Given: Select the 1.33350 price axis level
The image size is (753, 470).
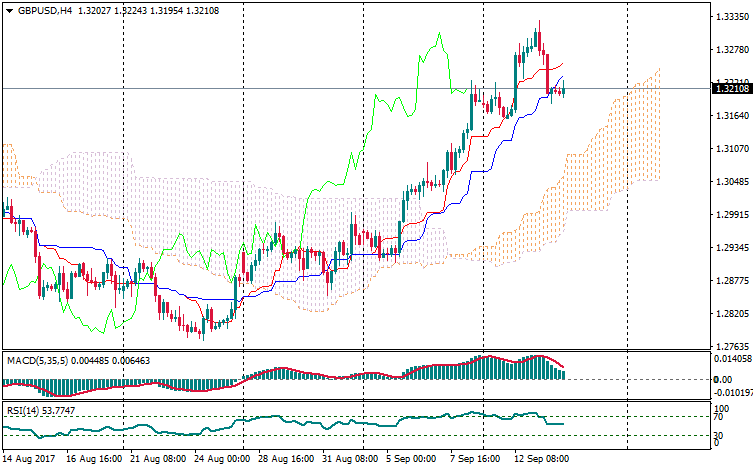Looking at the screenshot, I should pos(733,17).
